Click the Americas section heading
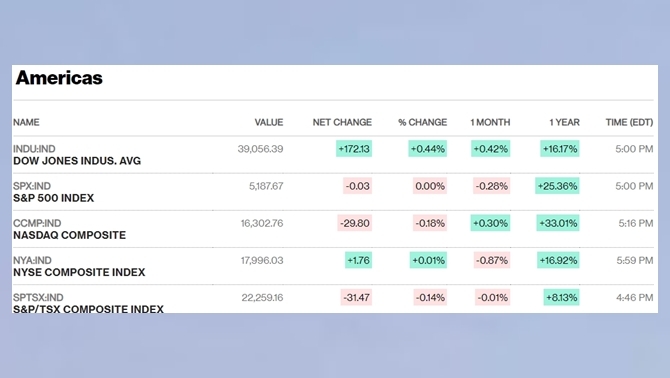The image size is (670, 378). click(59, 78)
